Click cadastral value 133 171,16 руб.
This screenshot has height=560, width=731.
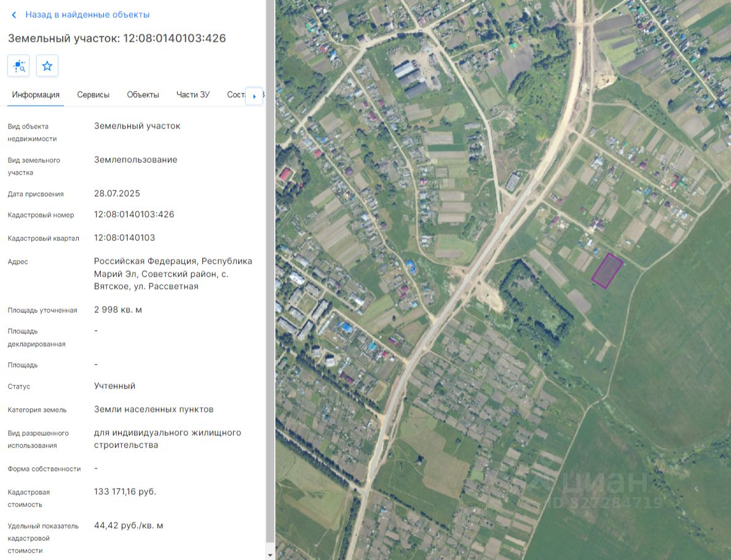125,491
